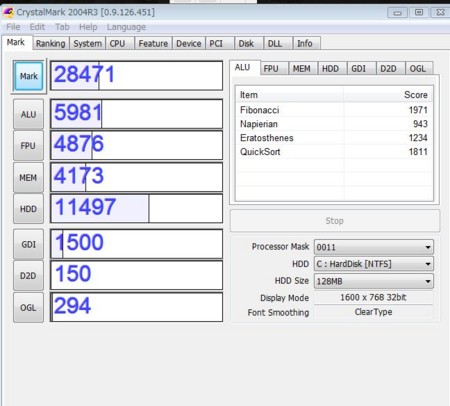Viewport: 450px width, 406px height.
Task: Click the CrystalMark app icon in title bar
Action: (8, 13)
